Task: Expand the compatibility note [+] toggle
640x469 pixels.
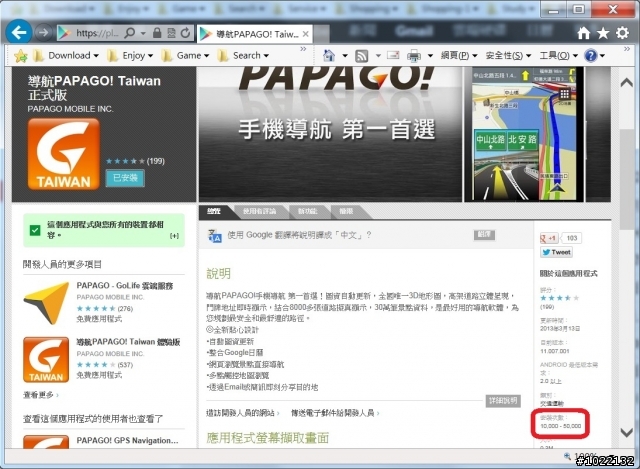Action: click(x=174, y=236)
